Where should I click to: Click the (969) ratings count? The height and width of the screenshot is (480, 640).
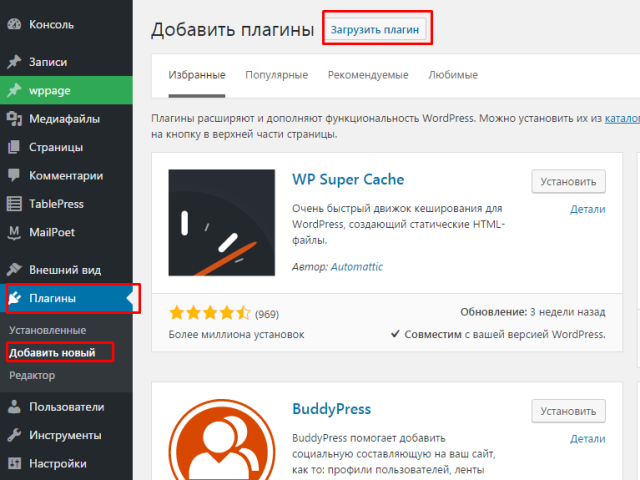[x=267, y=314]
